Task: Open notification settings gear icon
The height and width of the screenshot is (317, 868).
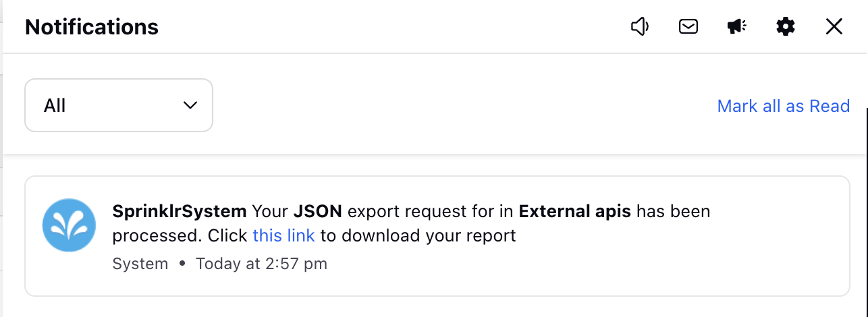Action: (x=786, y=27)
